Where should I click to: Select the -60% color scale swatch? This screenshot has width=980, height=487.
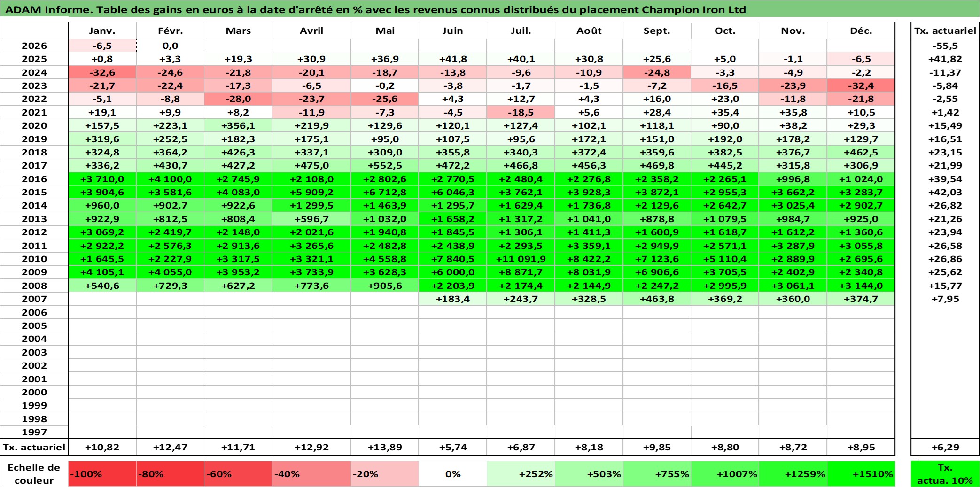(x=238, y=474)
